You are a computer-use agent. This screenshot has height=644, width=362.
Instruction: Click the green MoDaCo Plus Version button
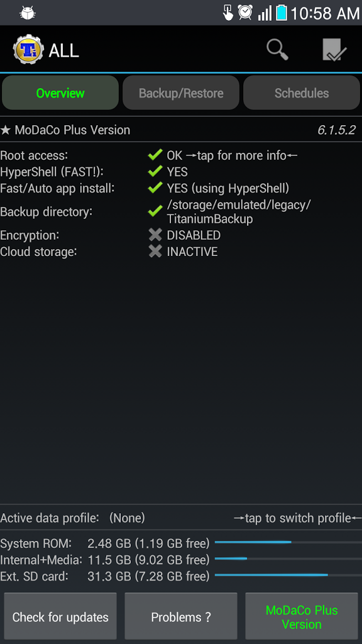click(302, 617)
